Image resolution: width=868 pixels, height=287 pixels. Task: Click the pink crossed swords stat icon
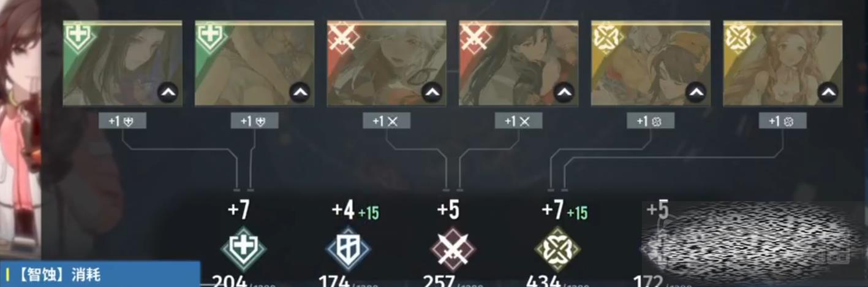point(453,249)
